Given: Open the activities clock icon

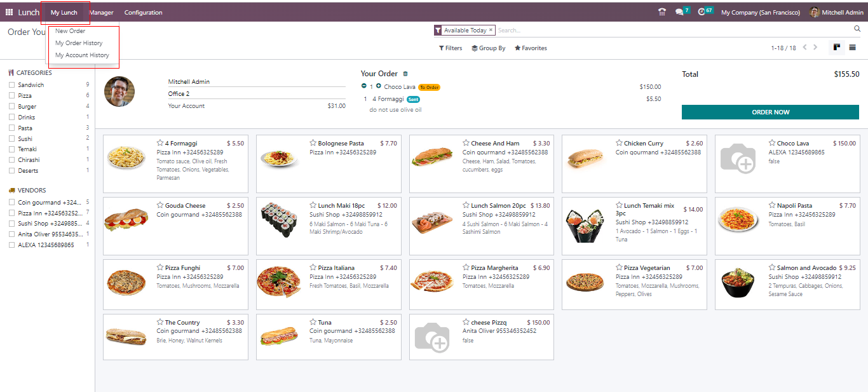Looking at the screenshot, I should (702, 12).
